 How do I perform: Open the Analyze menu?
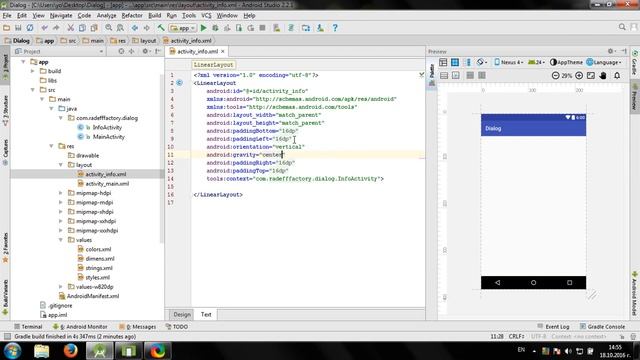[107, 16]
